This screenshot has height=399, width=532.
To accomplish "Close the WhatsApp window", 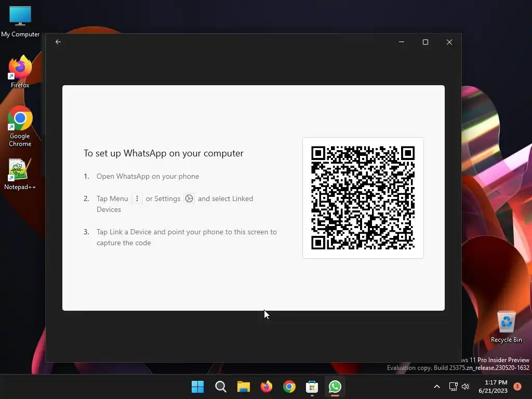I will tap(449, 42).
